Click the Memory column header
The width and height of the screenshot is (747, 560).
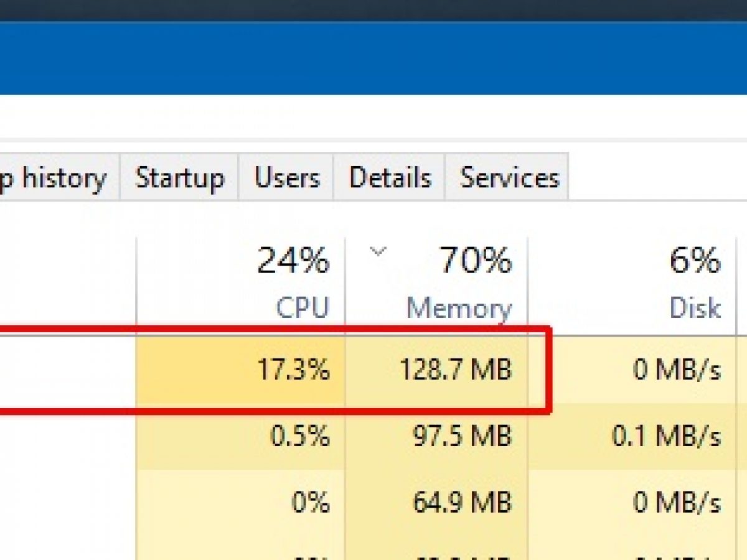click(x=459, y=308)
